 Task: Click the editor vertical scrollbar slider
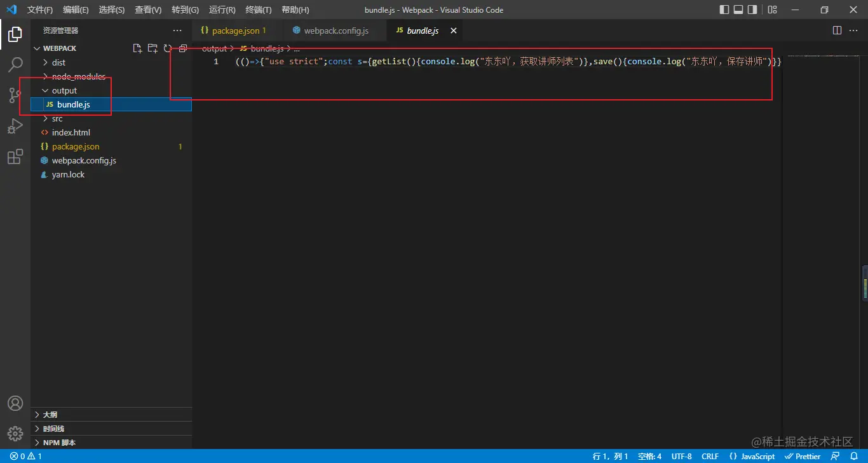tap(864, 282)
